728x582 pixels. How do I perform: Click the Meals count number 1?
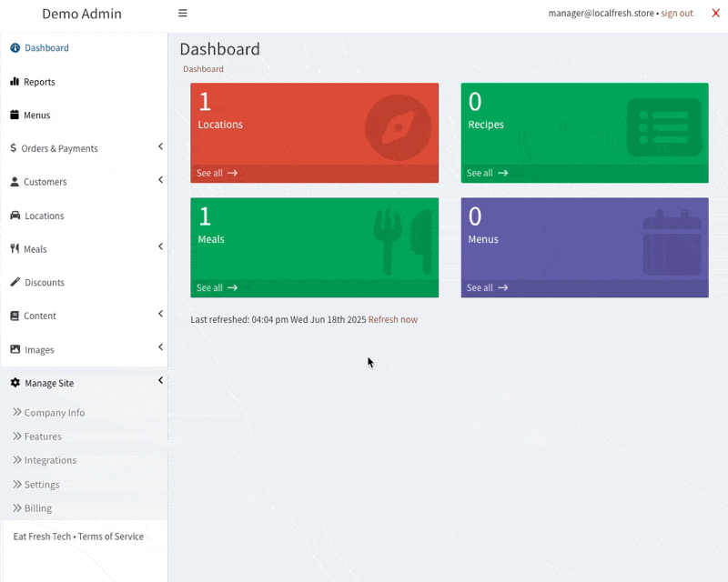[x=205, y=216]
